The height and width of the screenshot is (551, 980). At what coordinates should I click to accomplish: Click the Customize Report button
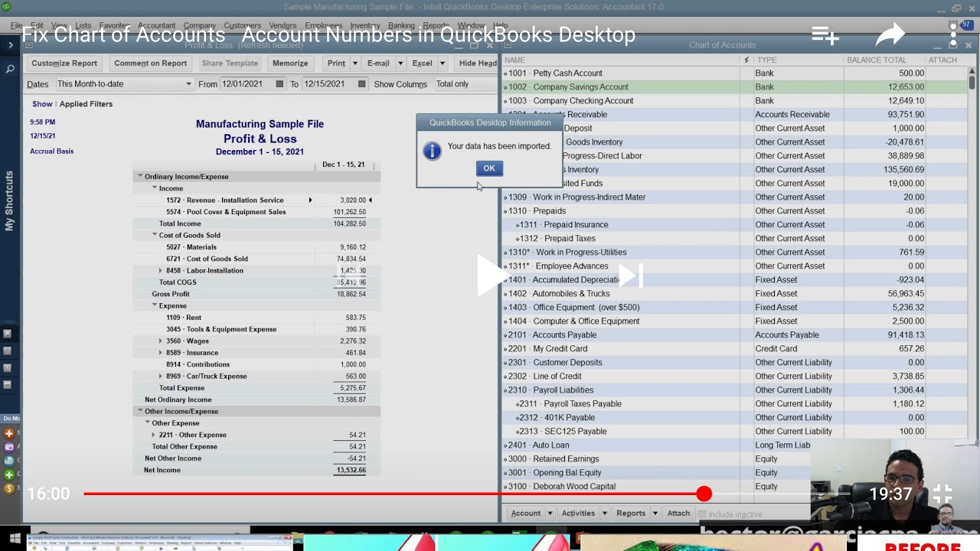pos(64,64)
